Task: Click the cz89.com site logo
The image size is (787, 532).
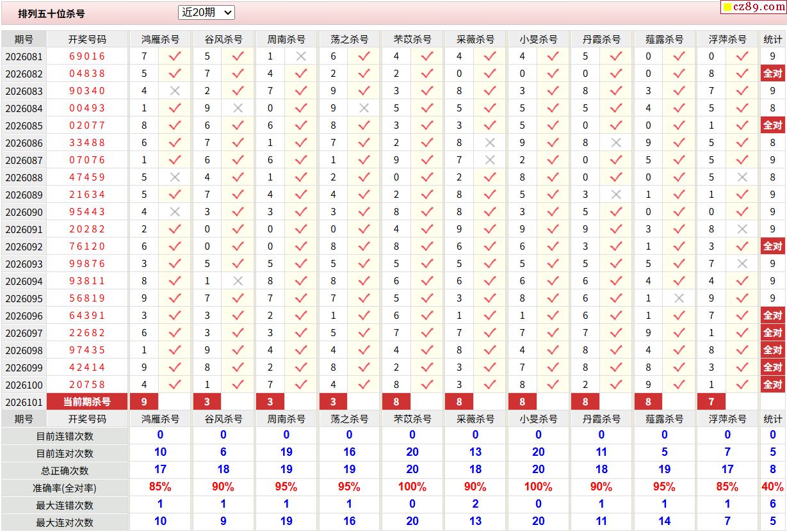Action: (753, 7)
